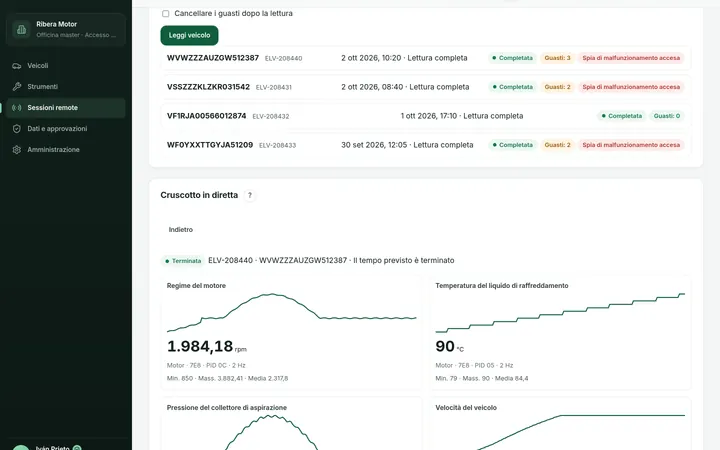
Task: Click the Dati e approvazioni shield icon
Action: [17, 129]
